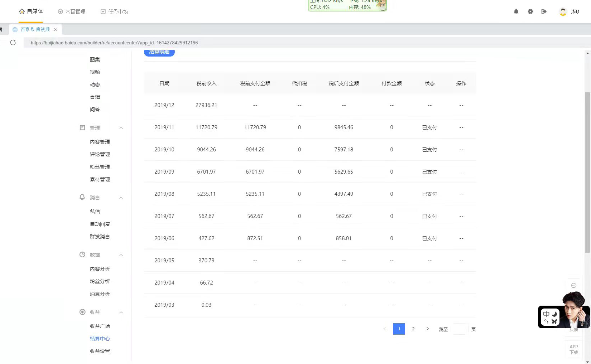
Task: Collapse the 收益 sidebar section
Action: [121, 312]
